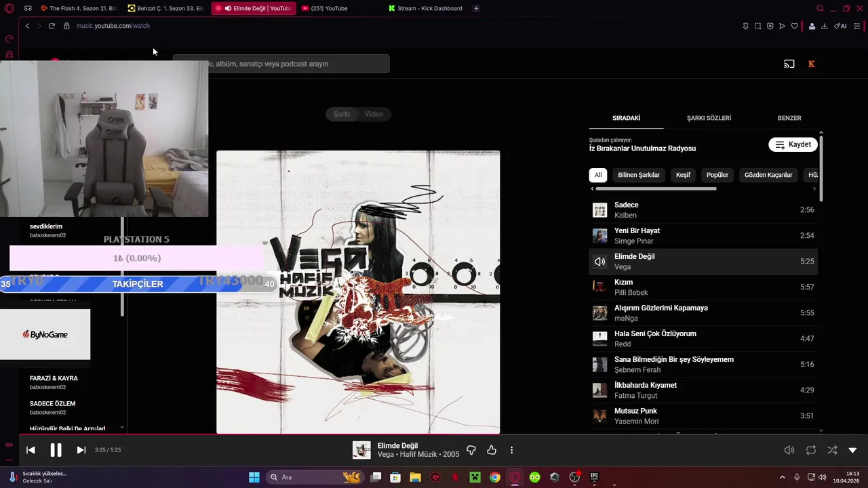The width and height of the screenshot is (868, 488).
Task: Click the music.youtube.com address bar
Action: [x=113, y=26]
